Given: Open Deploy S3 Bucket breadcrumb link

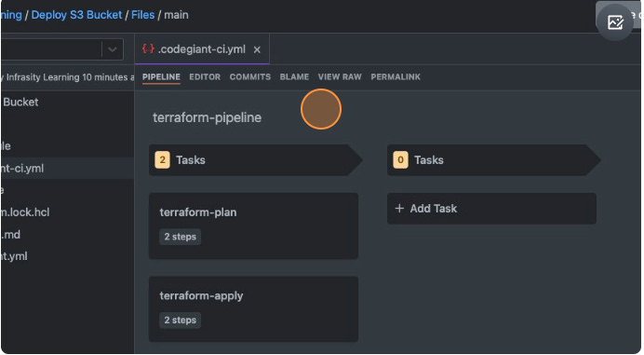Looking at the screenshot, I should 77,15.
